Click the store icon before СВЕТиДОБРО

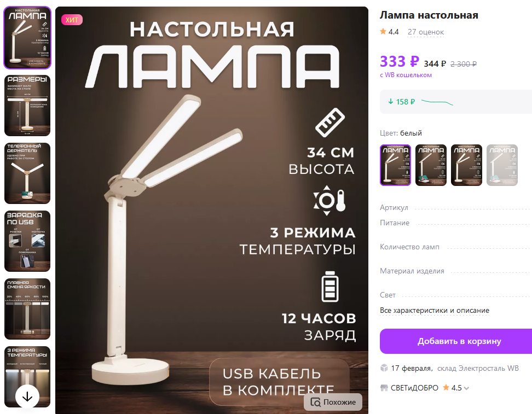click(384, 388)
